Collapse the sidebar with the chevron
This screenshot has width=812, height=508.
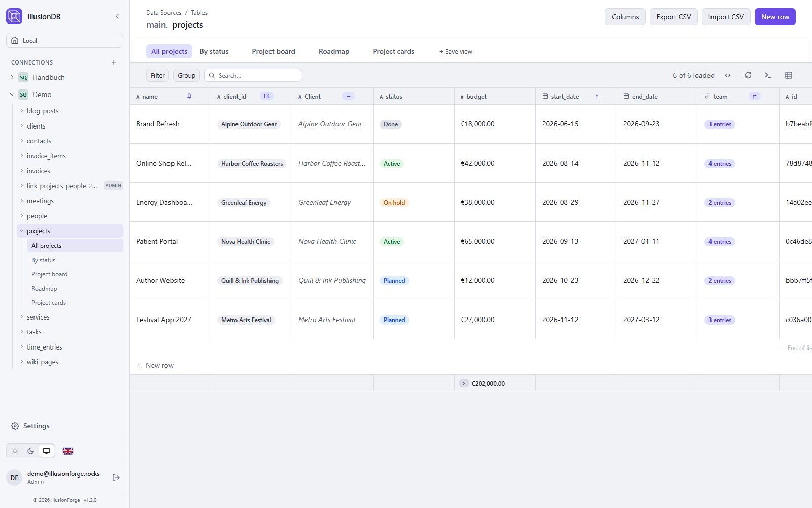(117, 16)
